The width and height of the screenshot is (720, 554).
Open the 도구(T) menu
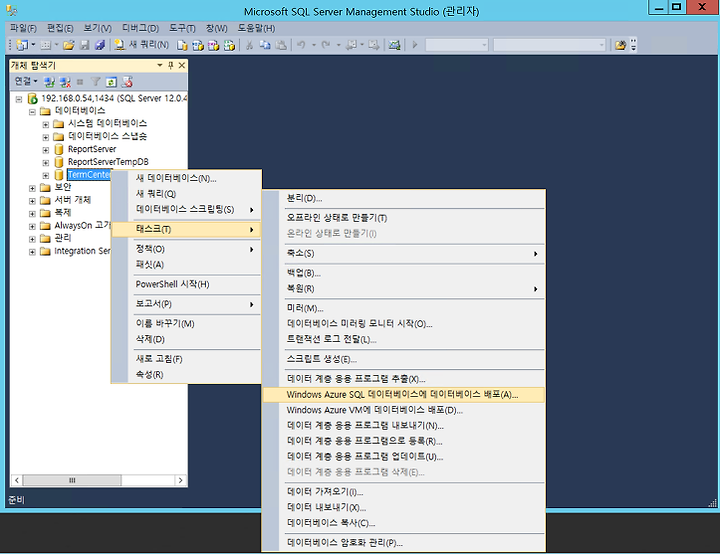pos(182,28)
